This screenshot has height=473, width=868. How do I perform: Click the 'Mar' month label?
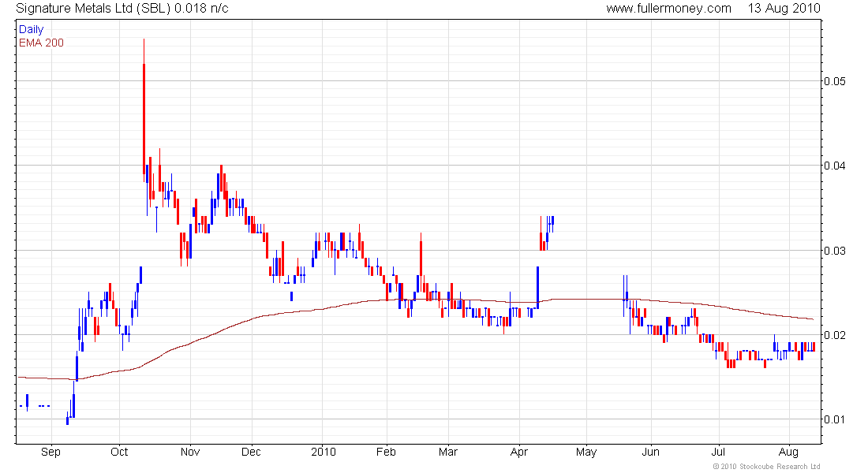[448, 452]
